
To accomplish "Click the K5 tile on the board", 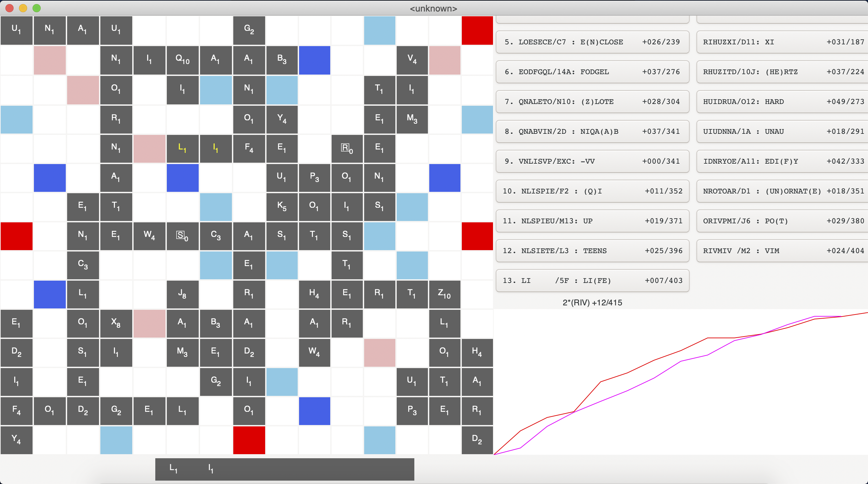I will (282, 206).
